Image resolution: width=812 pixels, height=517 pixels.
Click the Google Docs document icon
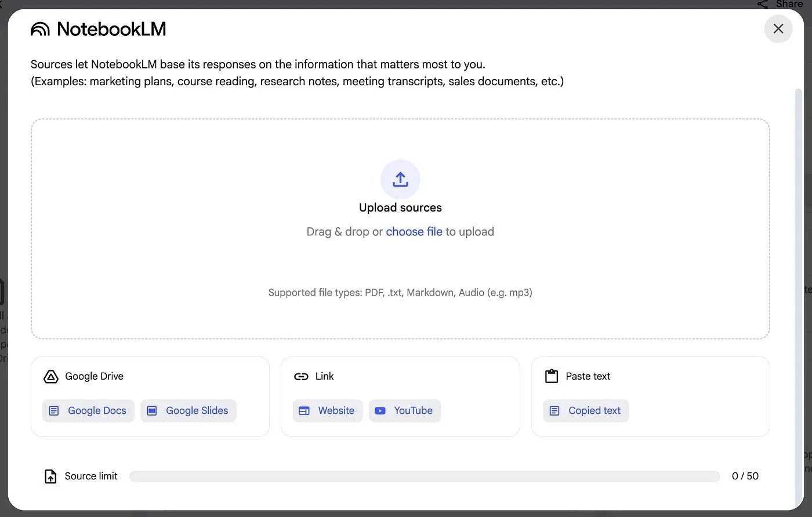click(x=53, y=410)
